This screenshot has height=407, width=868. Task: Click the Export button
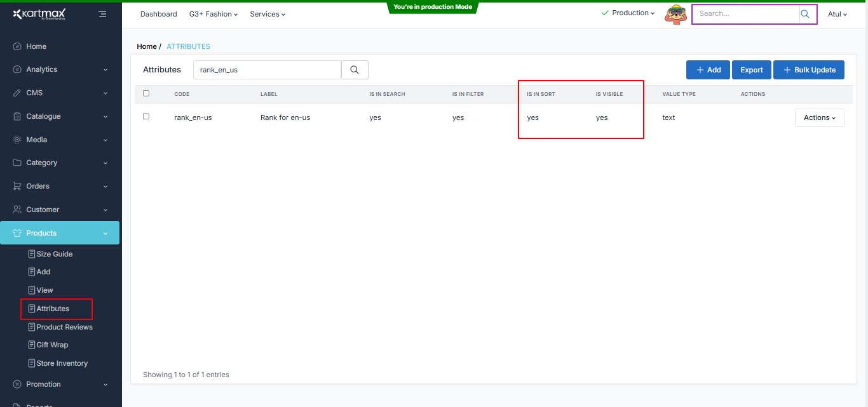tap(751, 70)
